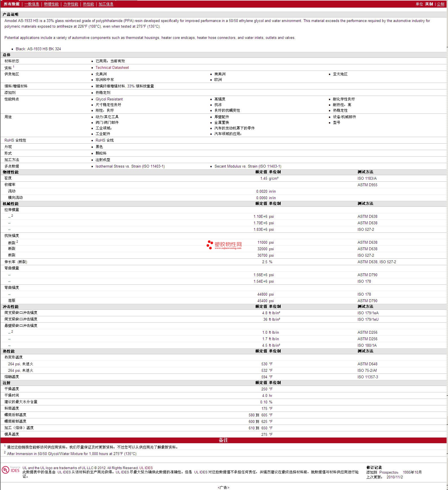This screenshot has height=490, width=448.
Task: Select the 玻璃纤维增强材料, 33% filler entry
Action: (x=124, y=86)
